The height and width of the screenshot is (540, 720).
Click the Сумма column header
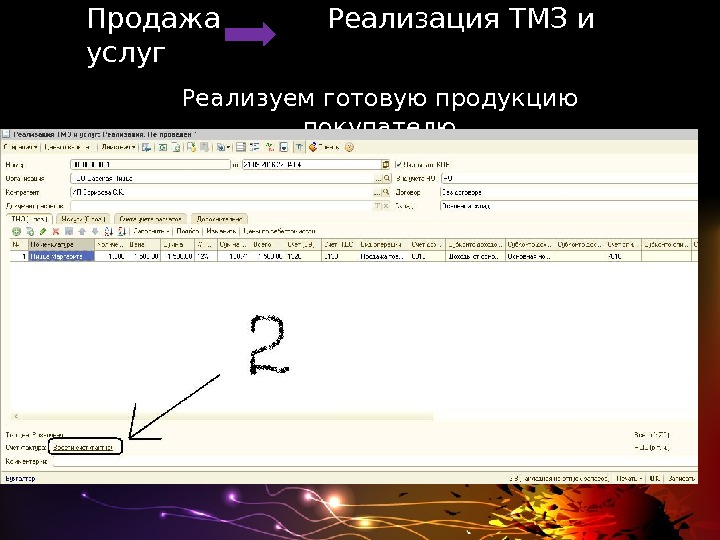pyautogui.click(x=177, y=245)
